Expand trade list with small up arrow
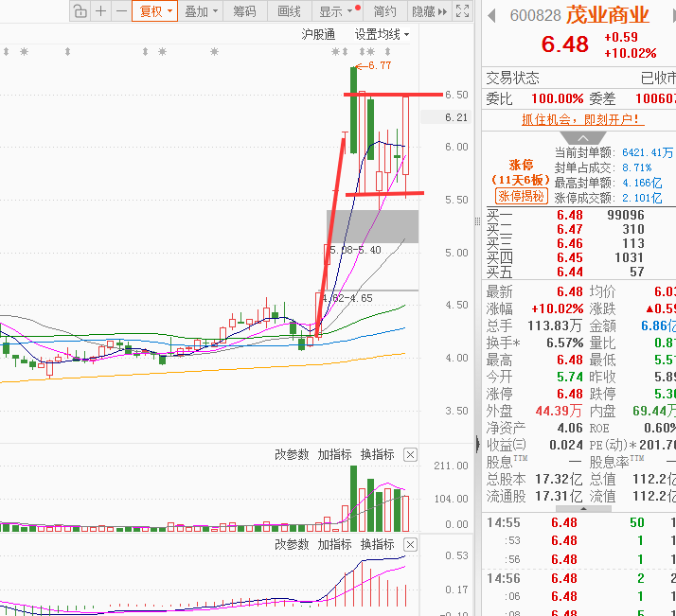Viewport: 676px width, 616px height. [x=583, y=509]
